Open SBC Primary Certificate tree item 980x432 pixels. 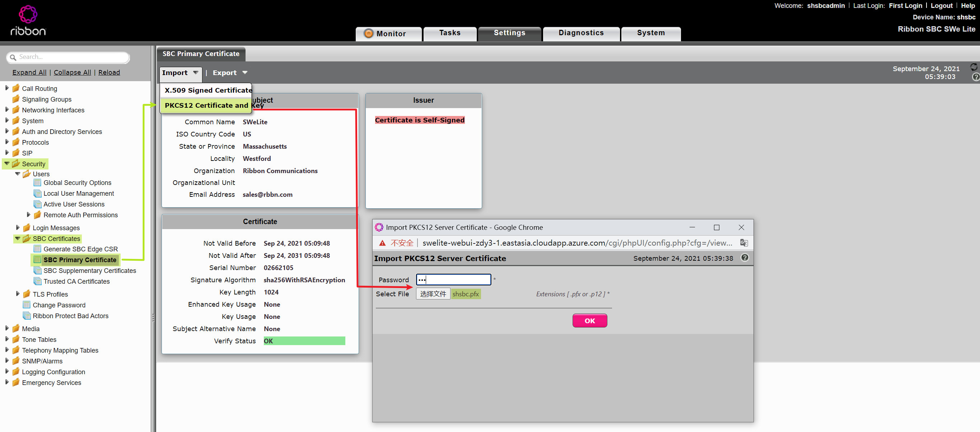(79, 260)
